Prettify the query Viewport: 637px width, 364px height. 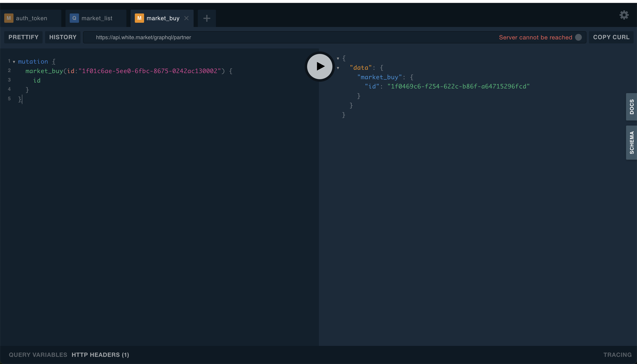coord(24,37)
